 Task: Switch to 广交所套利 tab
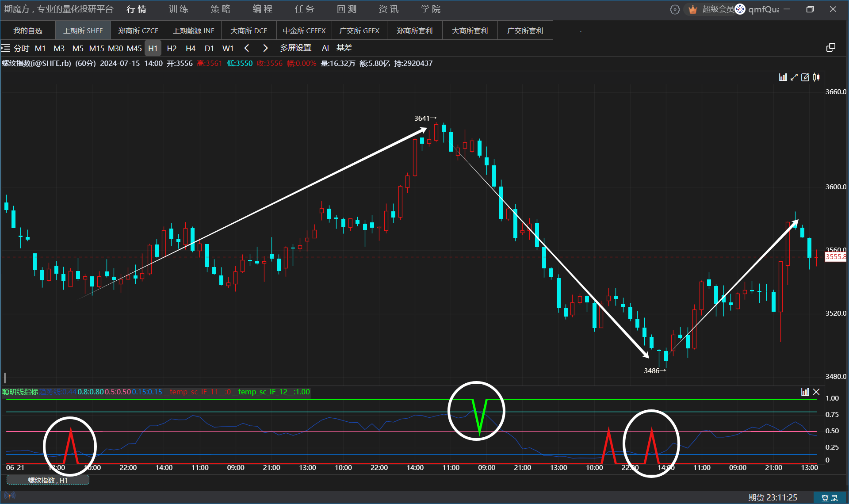525,31
